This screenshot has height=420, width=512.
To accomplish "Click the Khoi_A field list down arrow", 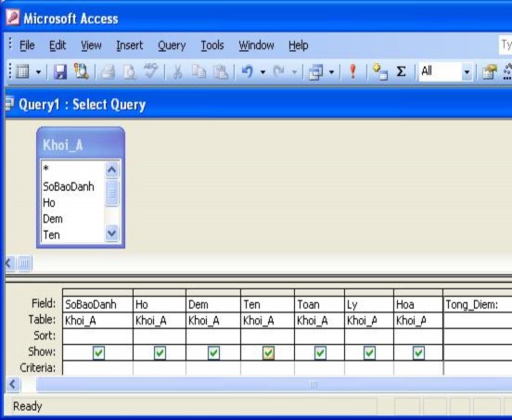I will coord(111,233).
